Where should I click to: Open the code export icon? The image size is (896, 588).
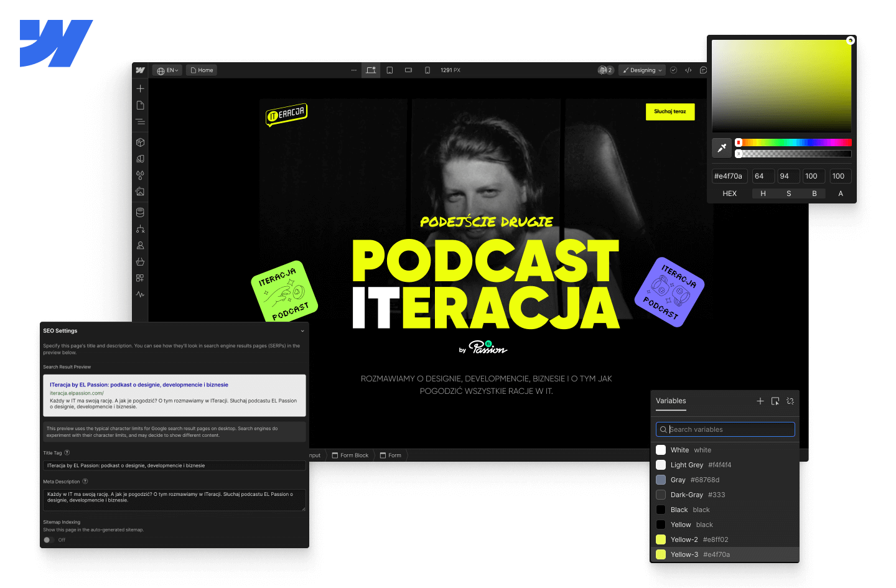[x=688, y=70]
